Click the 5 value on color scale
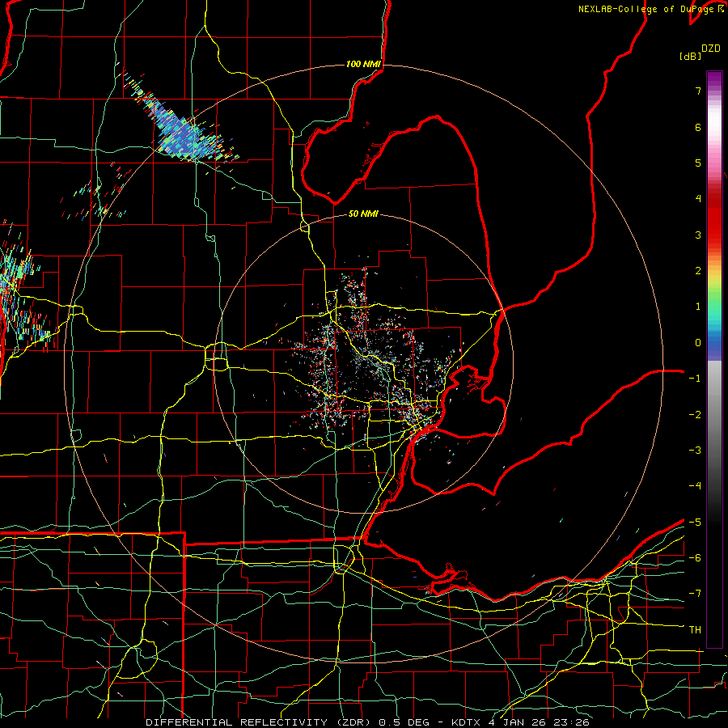This screenshot has width=728, height=728. click(698, 163)
